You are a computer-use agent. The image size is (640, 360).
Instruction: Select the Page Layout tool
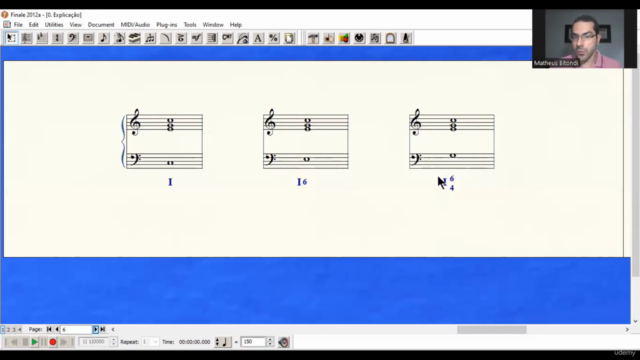289,38
